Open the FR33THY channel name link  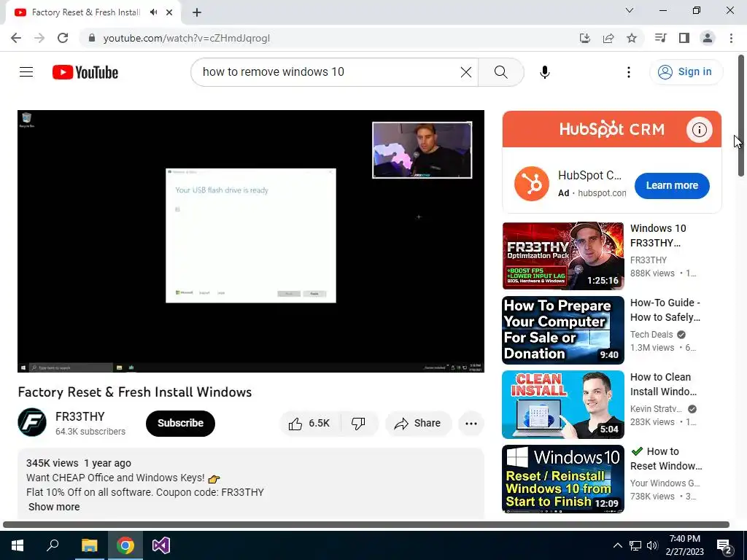(x=80, y=416)
